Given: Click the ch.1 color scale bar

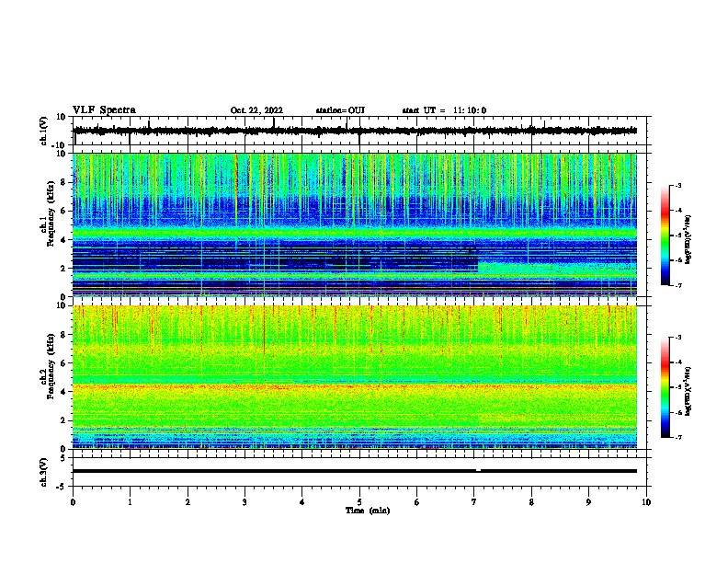Looking at the screenshot, I should (x=665, y=236).
